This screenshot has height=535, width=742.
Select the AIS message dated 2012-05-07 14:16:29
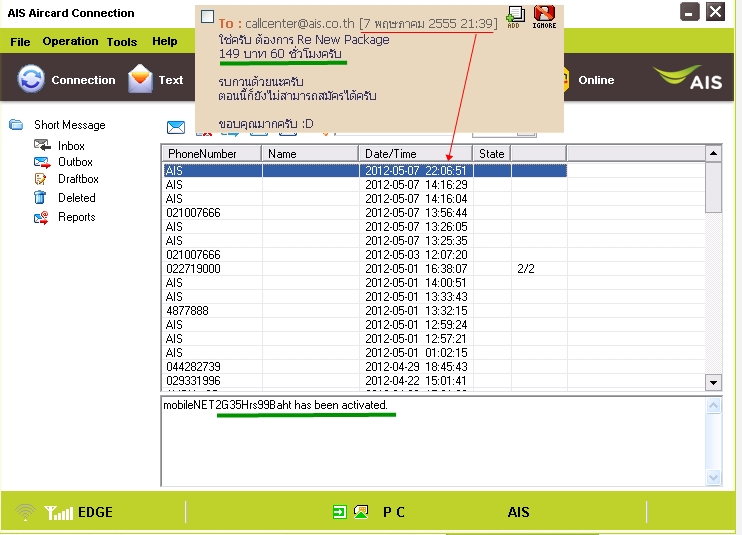tap(364, 184)
